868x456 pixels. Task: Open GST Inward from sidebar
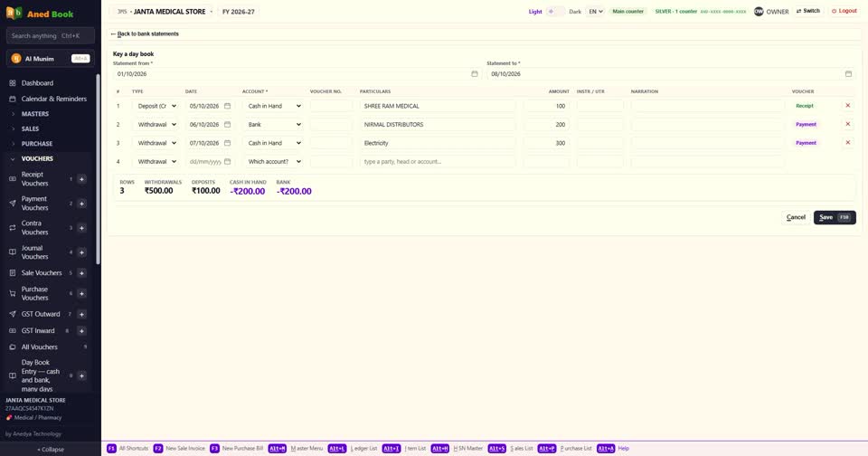pyautogui.click(x=38, y=331)
